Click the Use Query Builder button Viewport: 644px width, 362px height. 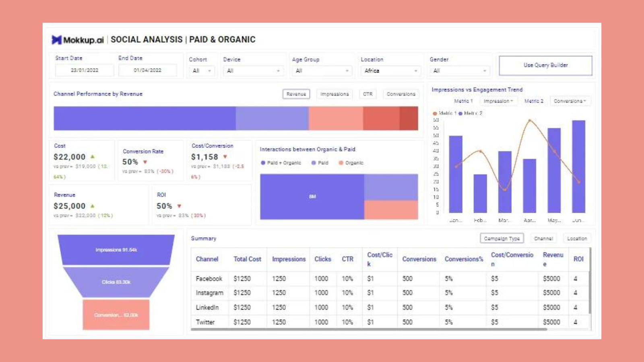point(545,65)
